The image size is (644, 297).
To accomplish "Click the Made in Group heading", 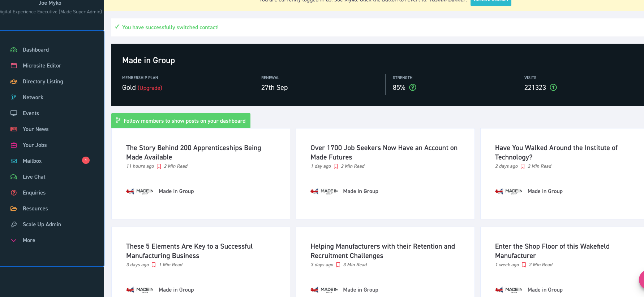I will click(x=149, y=60).
